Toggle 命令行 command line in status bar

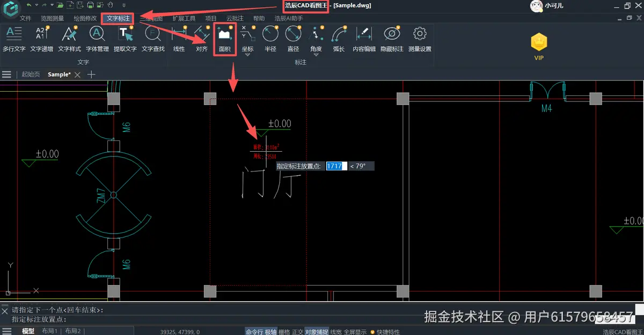(254, 332)
